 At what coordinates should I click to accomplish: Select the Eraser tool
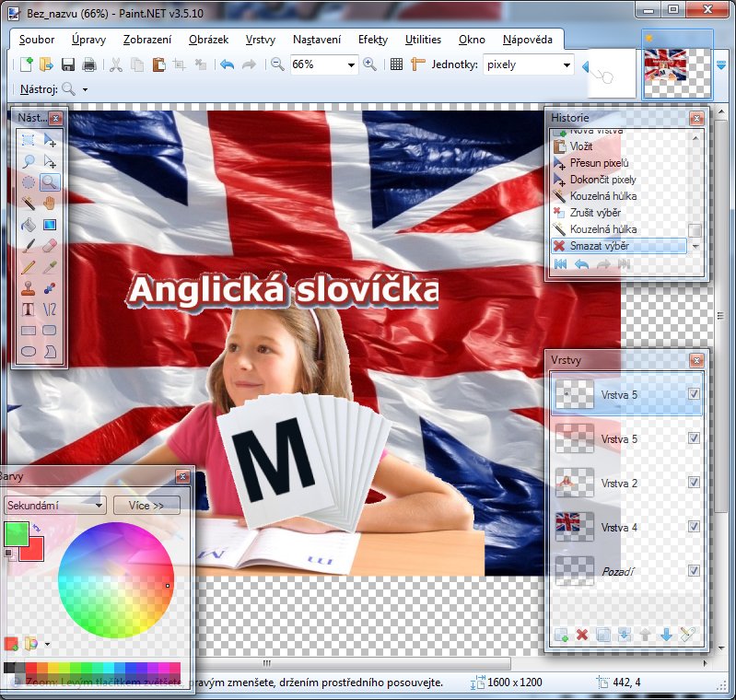click(50, 246)
